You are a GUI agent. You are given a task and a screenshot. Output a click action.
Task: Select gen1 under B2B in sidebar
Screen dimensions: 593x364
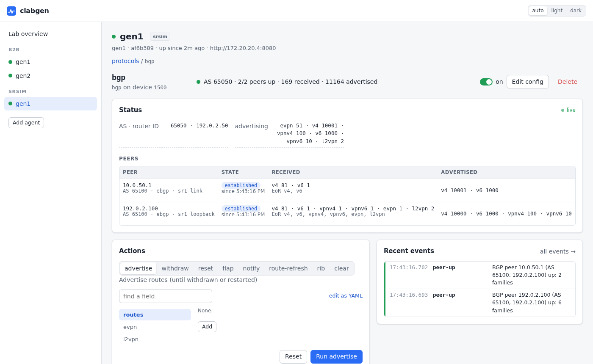(x=51, y=62)
